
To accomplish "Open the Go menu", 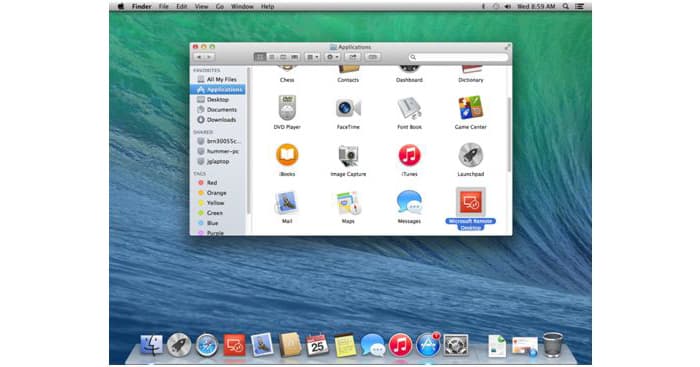I will coord(220,6).
